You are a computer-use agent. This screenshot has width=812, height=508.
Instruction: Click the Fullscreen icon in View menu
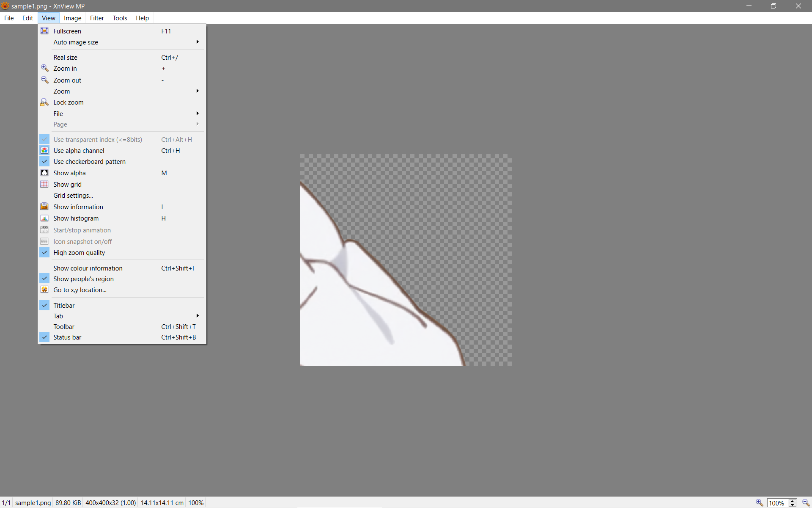44,31
